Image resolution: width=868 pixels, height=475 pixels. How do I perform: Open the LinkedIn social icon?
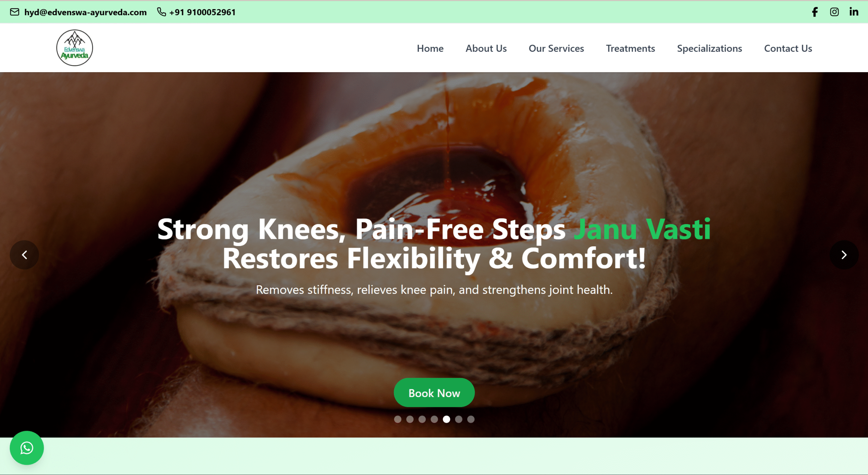tap(854, 12)
